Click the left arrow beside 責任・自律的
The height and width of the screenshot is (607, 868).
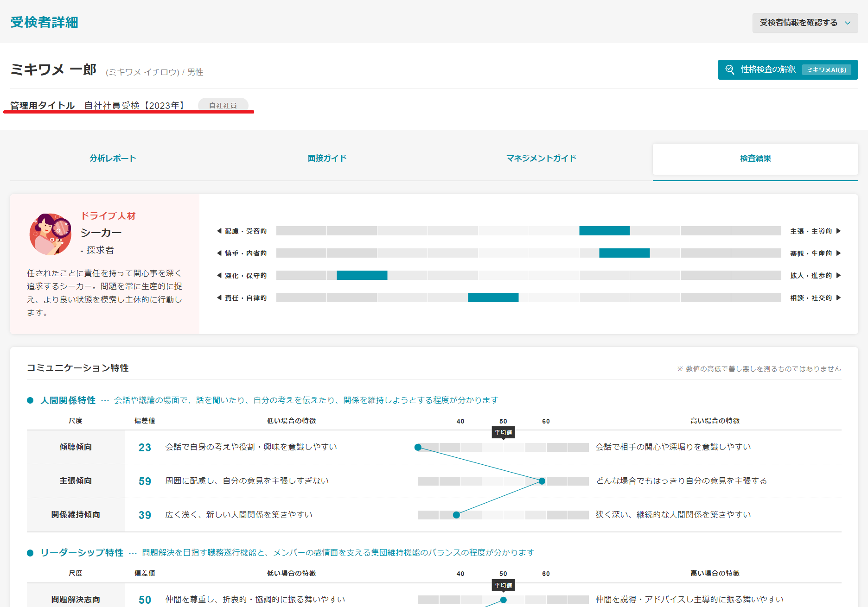coord(219,297)
